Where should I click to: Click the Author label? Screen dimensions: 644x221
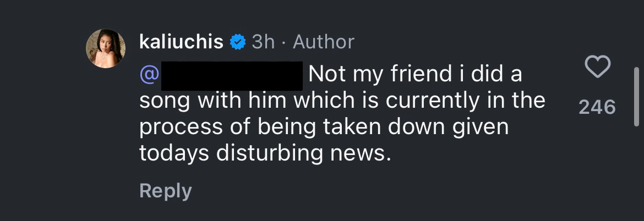[324, 42]
